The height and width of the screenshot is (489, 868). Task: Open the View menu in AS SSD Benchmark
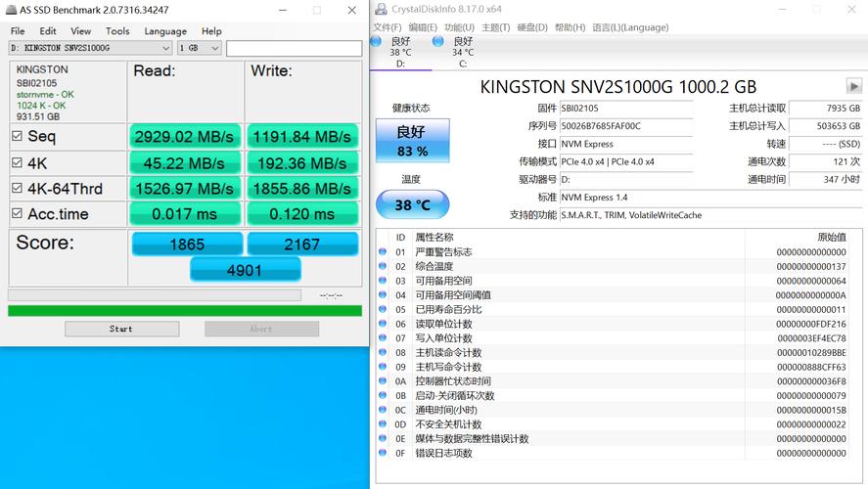[81, 31]
